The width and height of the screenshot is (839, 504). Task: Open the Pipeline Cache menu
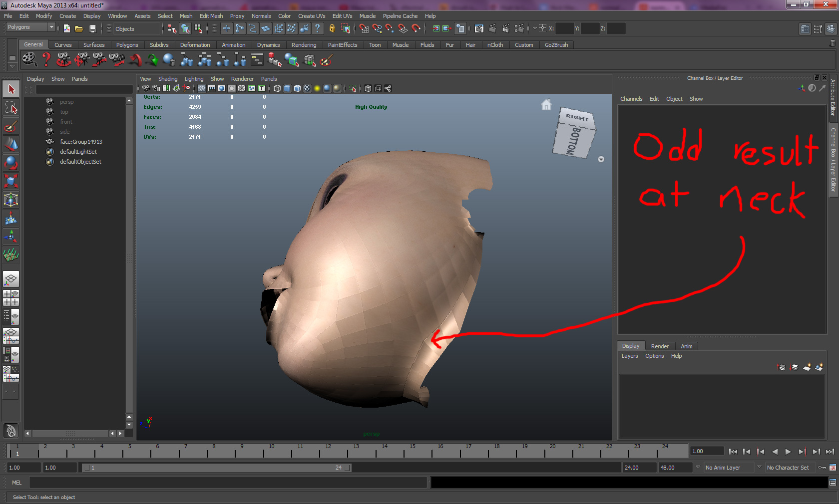(x=400, y=16)
